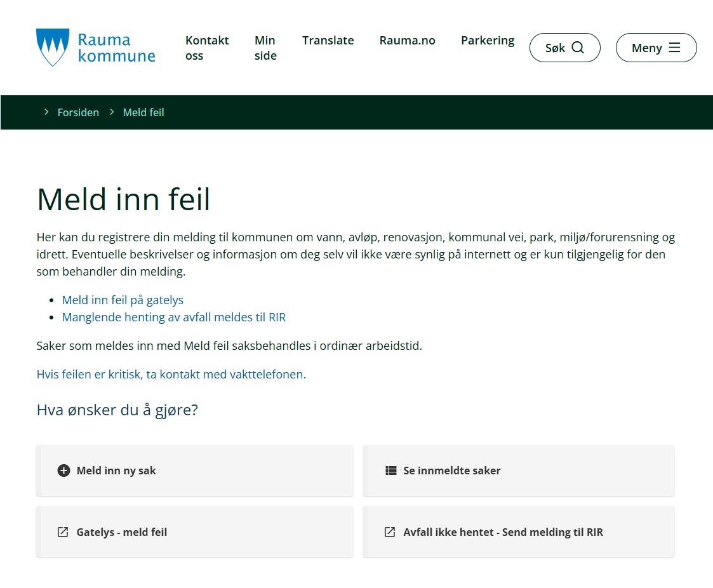The image size is (713, 588).
Task: Click the plus icon beside Meld inn ny sak
Action: coord(63,471)
